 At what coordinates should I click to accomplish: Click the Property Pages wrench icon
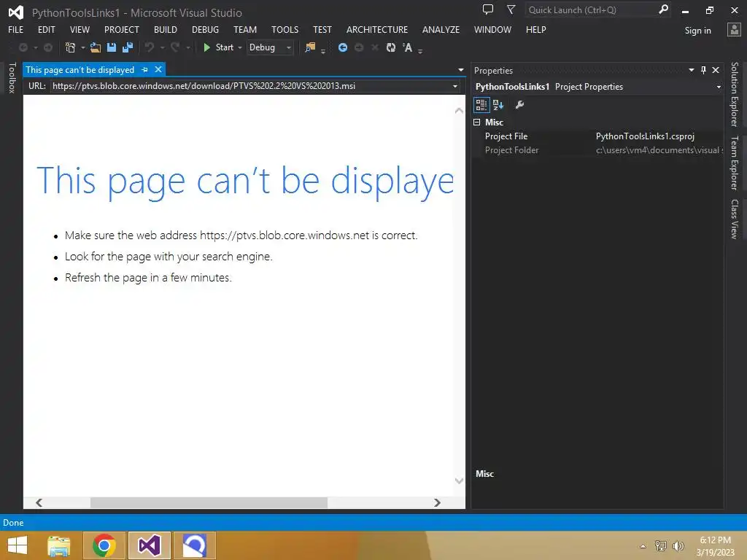[519, 105]
